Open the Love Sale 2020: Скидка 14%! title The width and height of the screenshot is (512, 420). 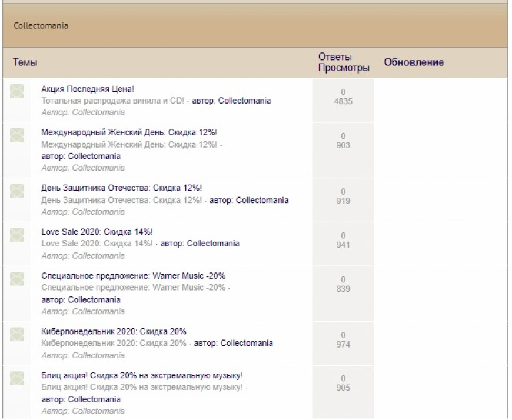click(x=97, y=232)
